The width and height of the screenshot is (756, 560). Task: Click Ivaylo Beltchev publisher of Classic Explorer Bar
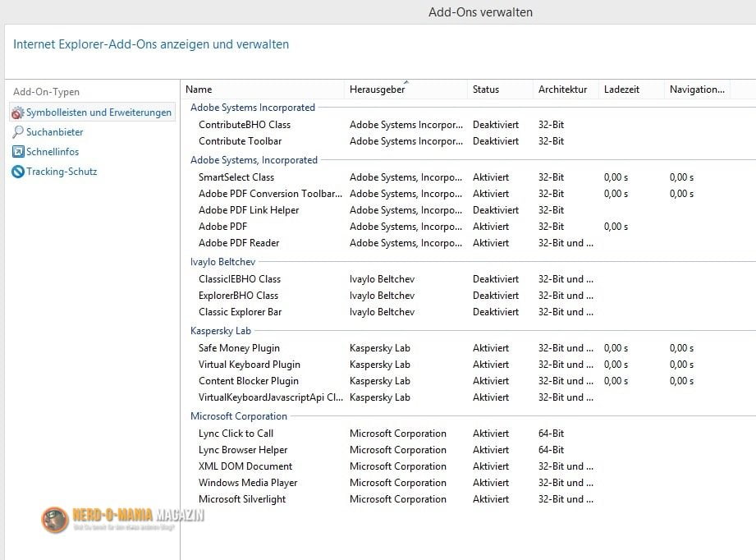pyautogui.click(x=382, y=312)
